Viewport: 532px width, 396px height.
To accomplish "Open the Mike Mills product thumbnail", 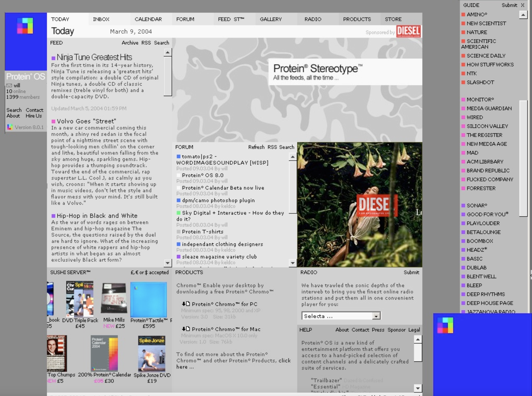I will [x=114, y=298].
